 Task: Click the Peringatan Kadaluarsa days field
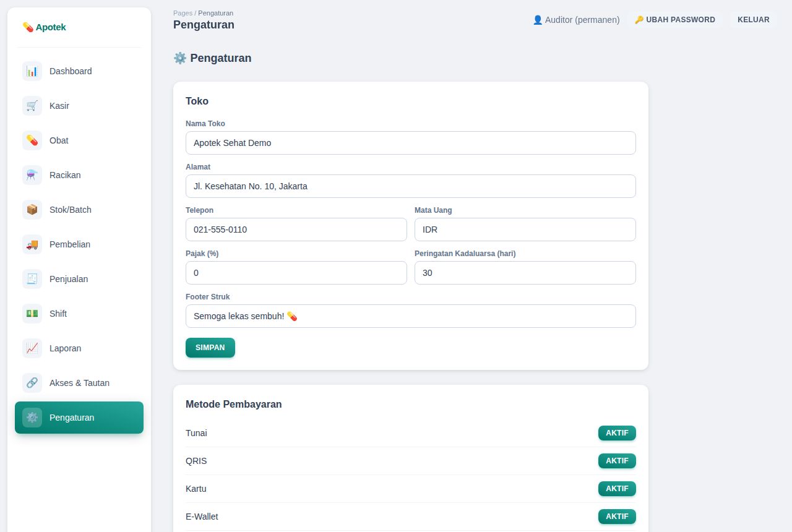[525, 273]
